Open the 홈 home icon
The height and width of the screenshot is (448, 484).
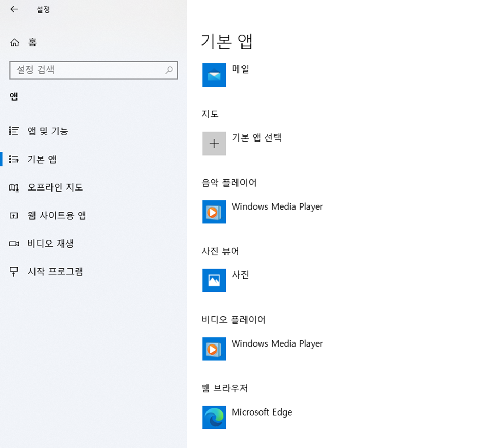pyautogui.click(x=14, y=42)
